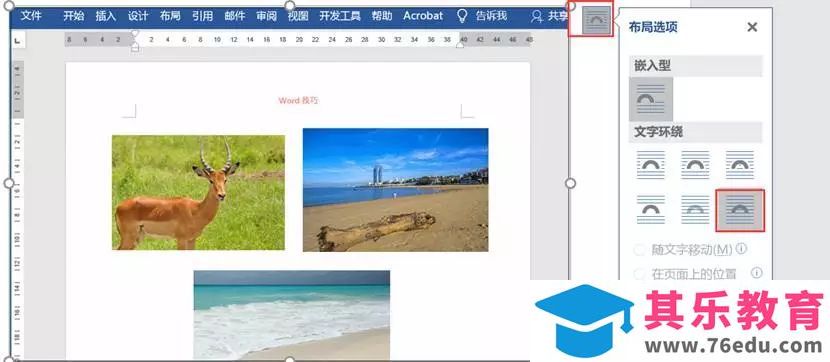830x362 pixels.
Task: Choose the behind text wrapping icon
Action: click(x=695, y=210)
